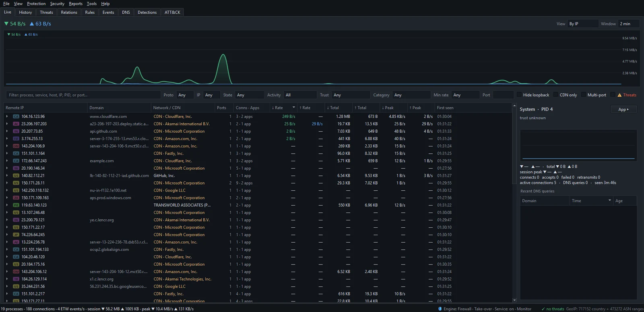Click the table scrollbar down arrow
Viewport: 644px width, 312px height.
click(514, 300)
